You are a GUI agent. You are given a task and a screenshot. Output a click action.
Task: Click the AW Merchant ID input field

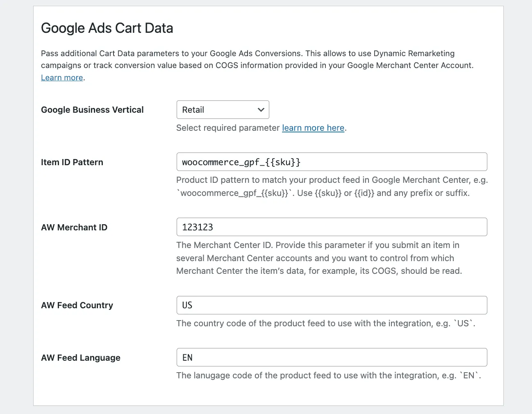[332, 227]
